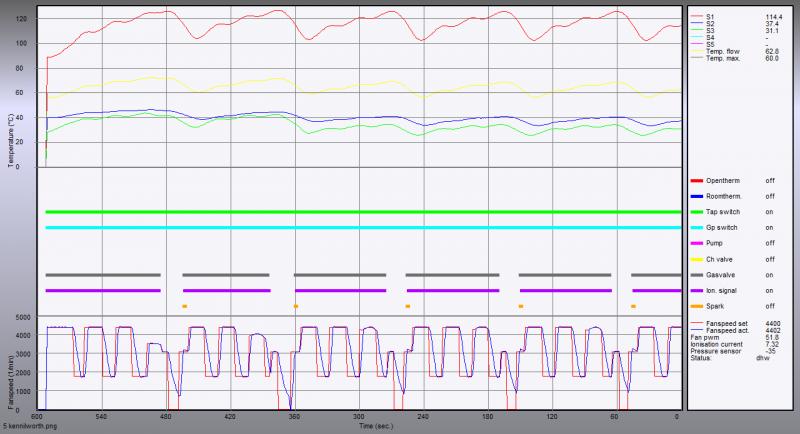Click the cyan Gp switch legend marker
Viewport: 800px width, 434px height.
coord(695,228)
